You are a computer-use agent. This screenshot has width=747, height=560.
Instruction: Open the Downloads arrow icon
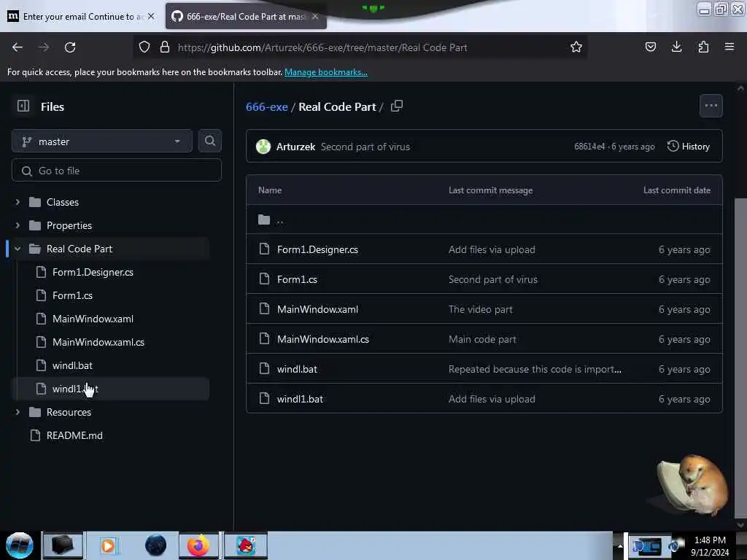coord(676,47)
